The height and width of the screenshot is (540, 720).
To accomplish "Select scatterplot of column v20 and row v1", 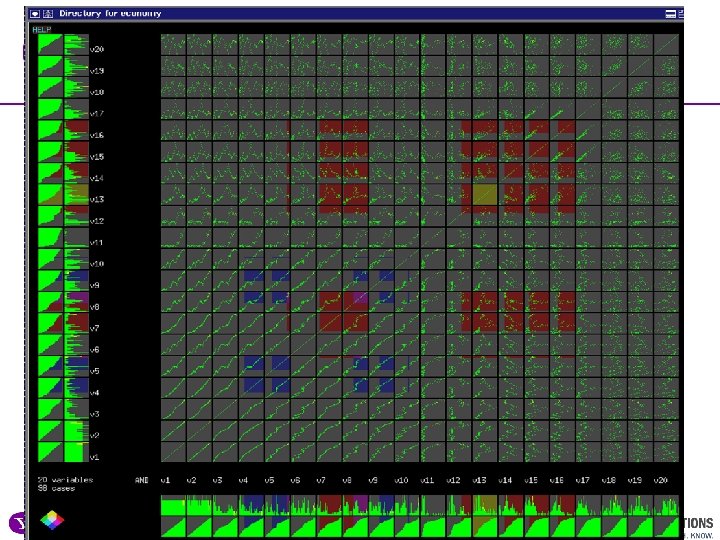I will click(666, 452).
